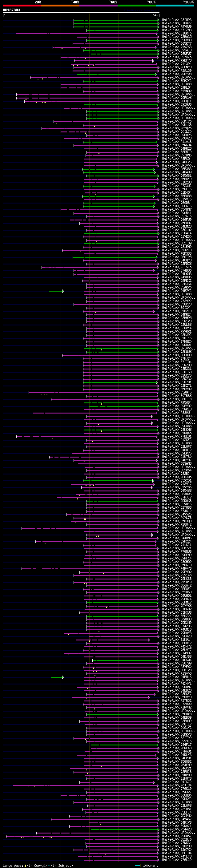Click the green ~80% identity legend segment
Image resolution: width=197 pixels, height=868 pixels.
click(x=137, y=6)
